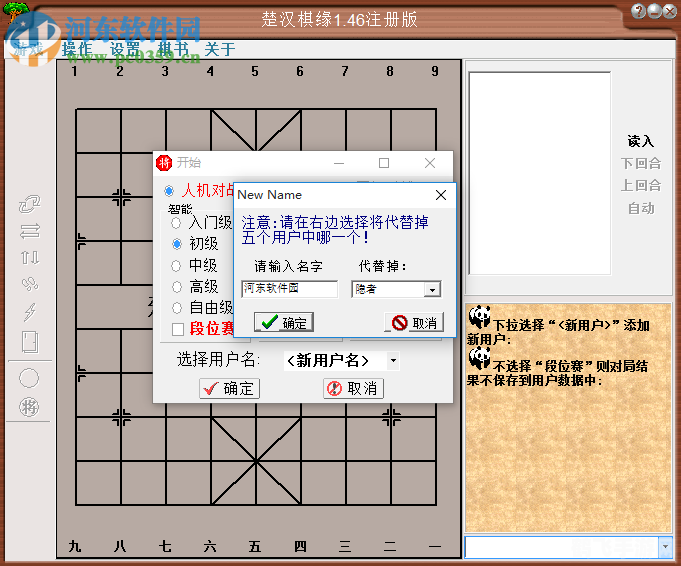Click the help question mark button
Image resolution: width=681 pixels, height=566 pixels.
[x=638, y=11]
